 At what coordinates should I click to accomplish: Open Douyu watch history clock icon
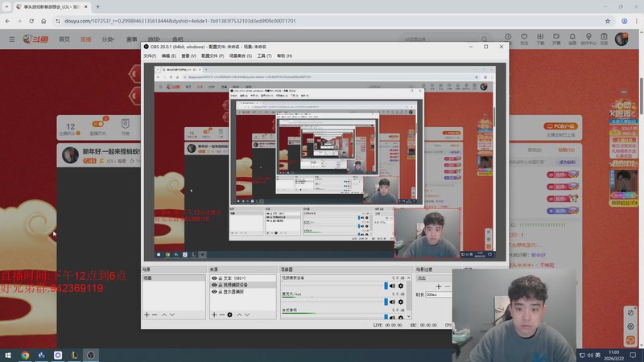click(508, 37)
